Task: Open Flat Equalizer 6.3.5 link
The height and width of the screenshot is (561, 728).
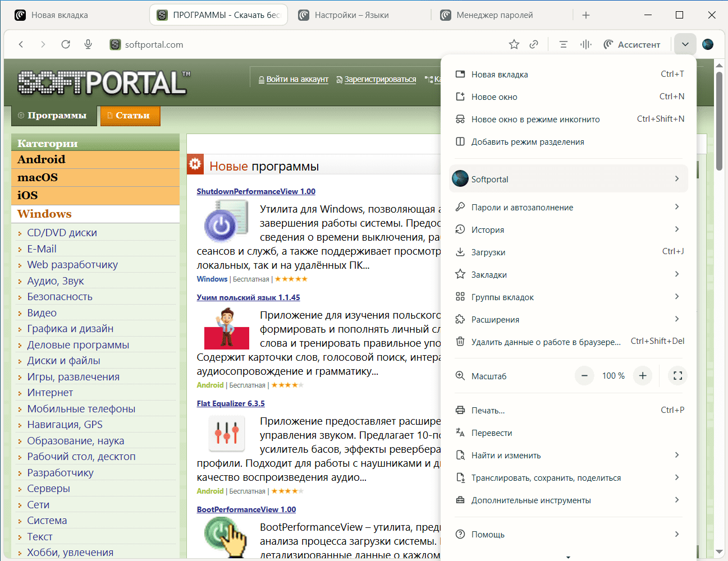Action: click(231, 403)
